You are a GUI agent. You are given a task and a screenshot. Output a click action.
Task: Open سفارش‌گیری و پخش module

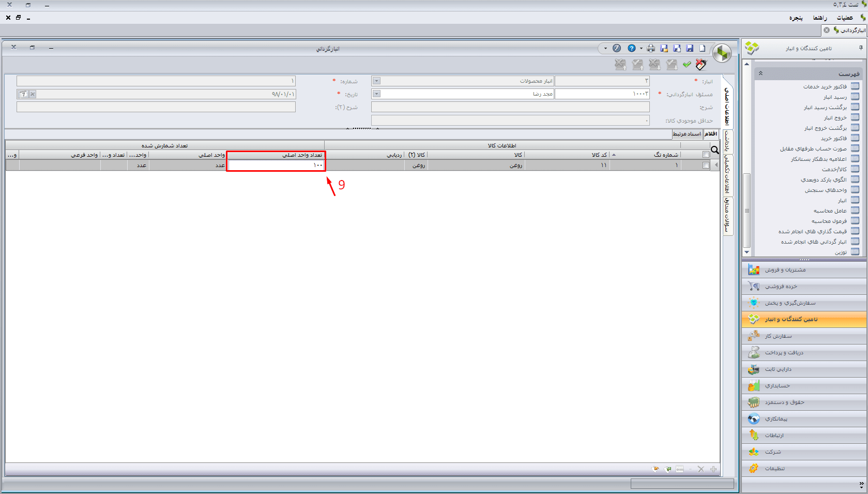coord(804,303)
